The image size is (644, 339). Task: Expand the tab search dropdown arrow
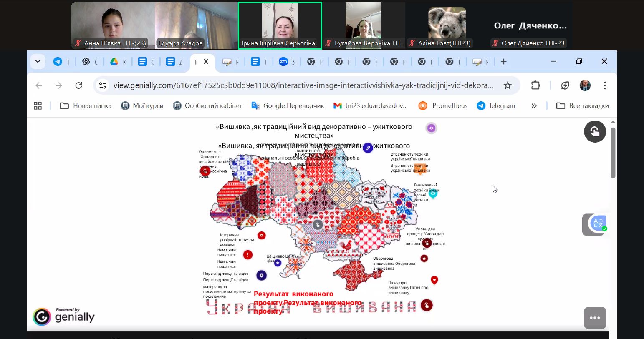[38, 62]
